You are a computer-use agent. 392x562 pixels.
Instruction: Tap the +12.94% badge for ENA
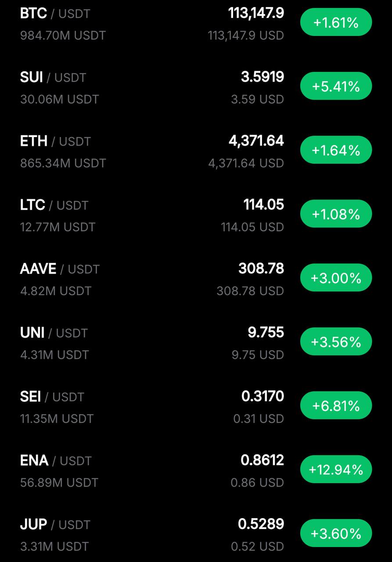336,470
